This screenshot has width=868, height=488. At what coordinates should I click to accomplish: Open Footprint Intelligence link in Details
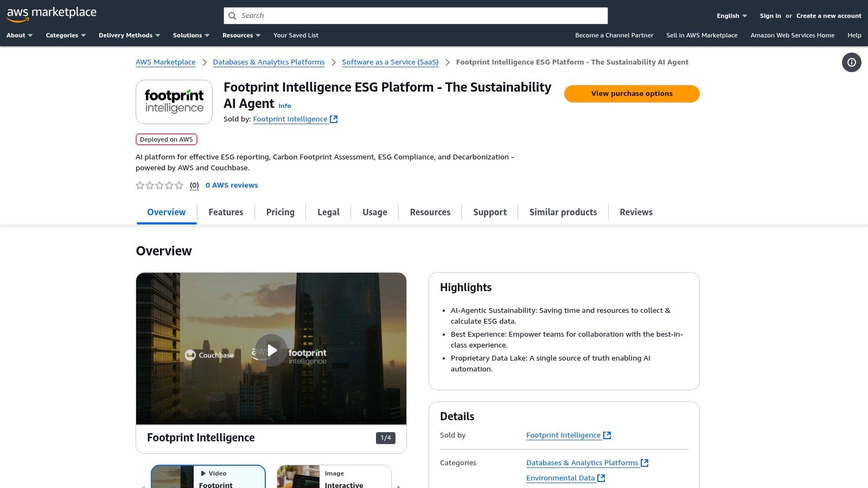click(x=563, y=435)
